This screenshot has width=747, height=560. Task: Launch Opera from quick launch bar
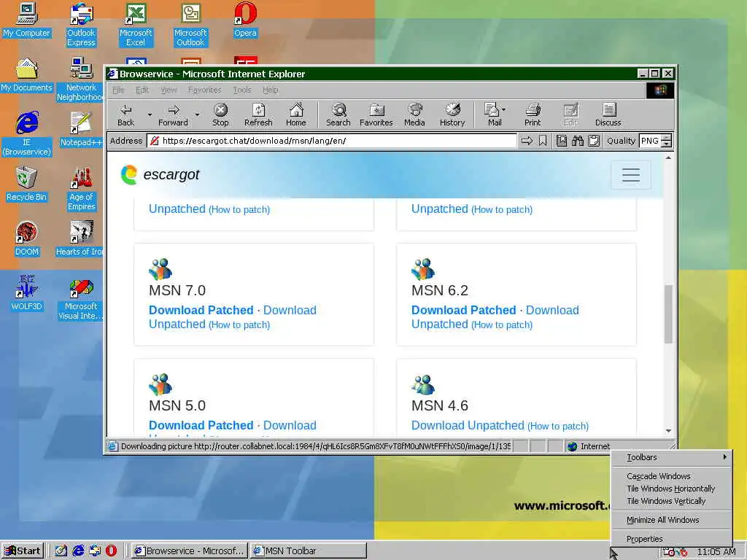pyautogui.click(x=111, y=551)
